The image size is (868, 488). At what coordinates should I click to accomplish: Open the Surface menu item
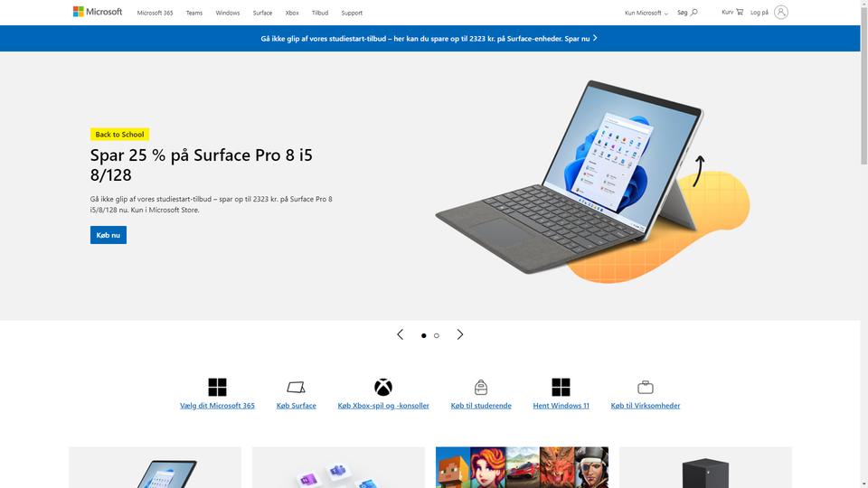[262, 13]
